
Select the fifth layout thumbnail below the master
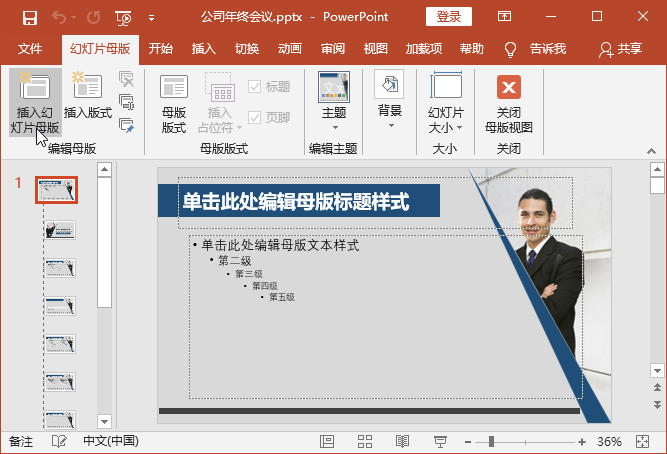click(60, 382)
